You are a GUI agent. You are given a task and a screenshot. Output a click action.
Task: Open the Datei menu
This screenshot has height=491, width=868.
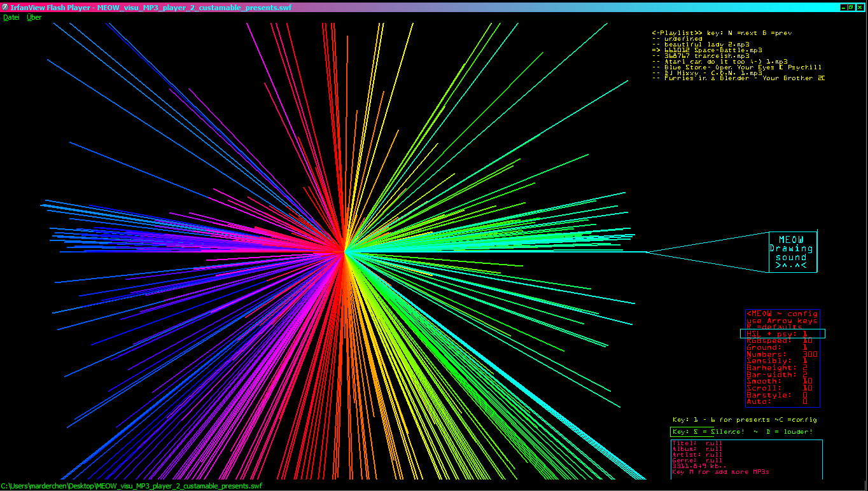pos(11,17)
